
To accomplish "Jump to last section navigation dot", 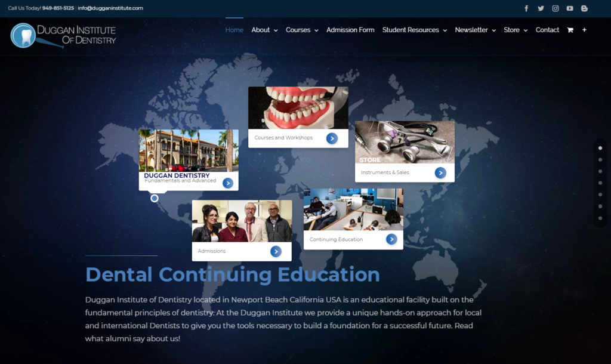I will point(600,218).
